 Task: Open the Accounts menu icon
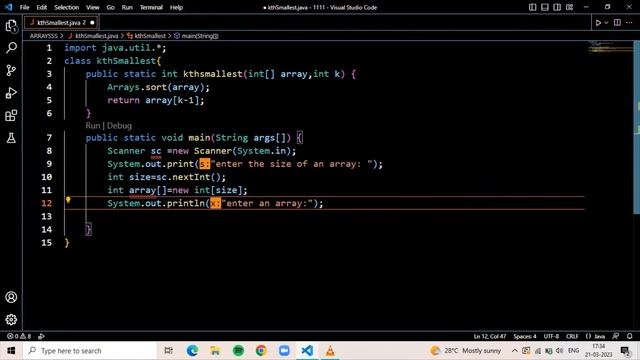(11, 297)
